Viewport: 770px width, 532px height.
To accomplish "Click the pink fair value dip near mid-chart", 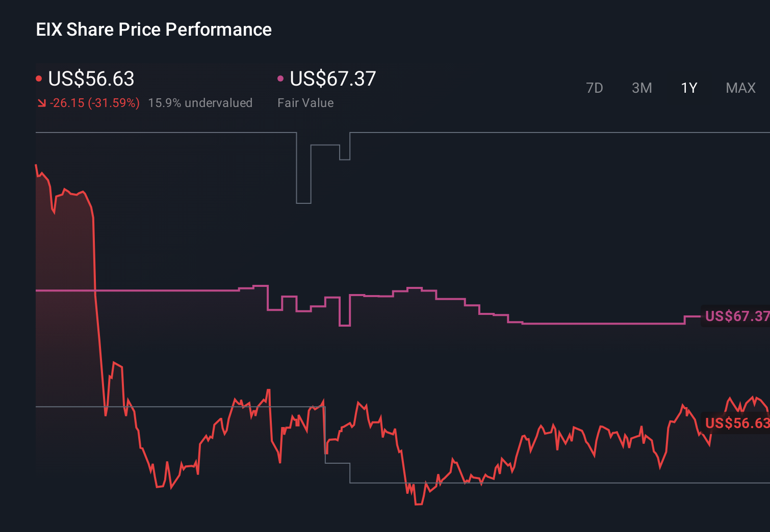I will (345, 324).
